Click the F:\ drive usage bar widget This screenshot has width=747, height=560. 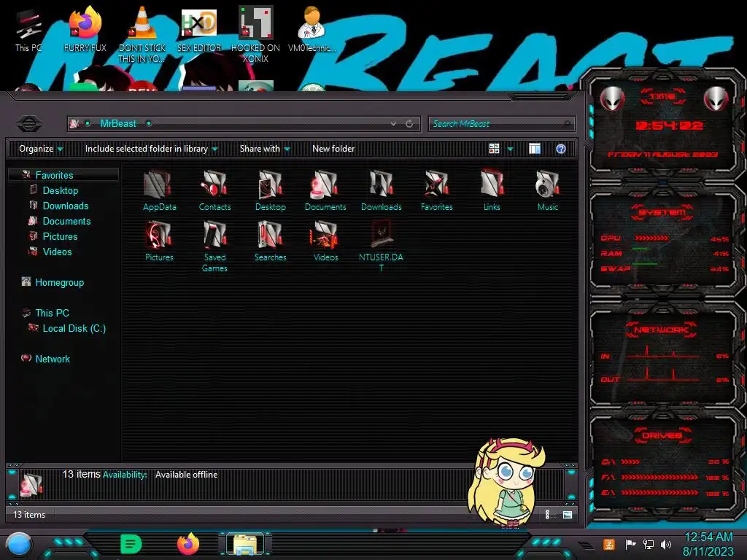point(665,477)
